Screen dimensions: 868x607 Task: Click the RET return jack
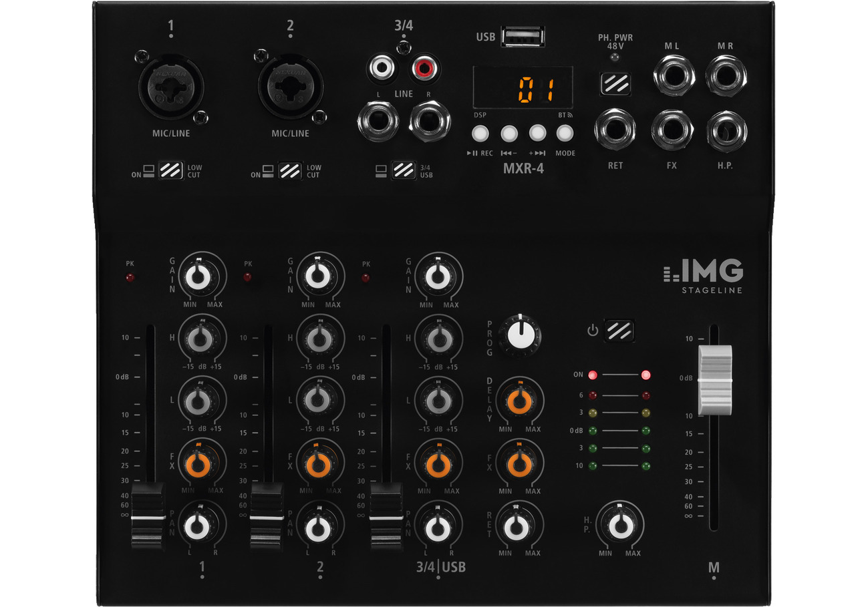[615, 130]
